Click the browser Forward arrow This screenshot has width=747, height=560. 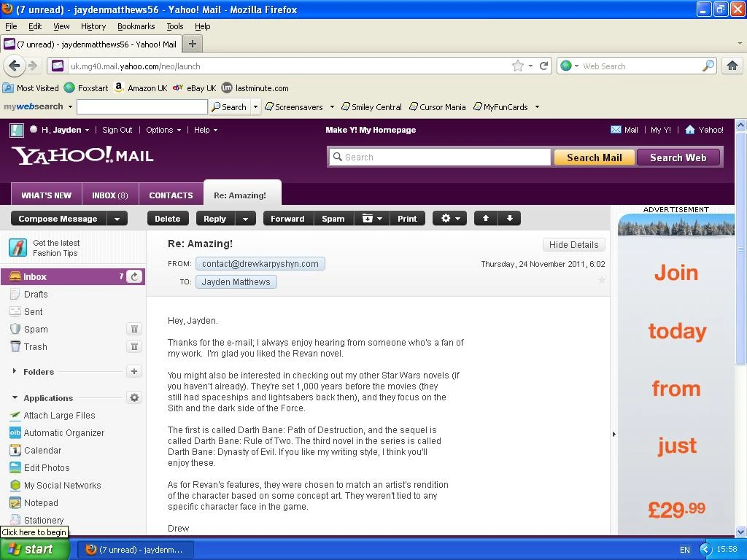33,66
